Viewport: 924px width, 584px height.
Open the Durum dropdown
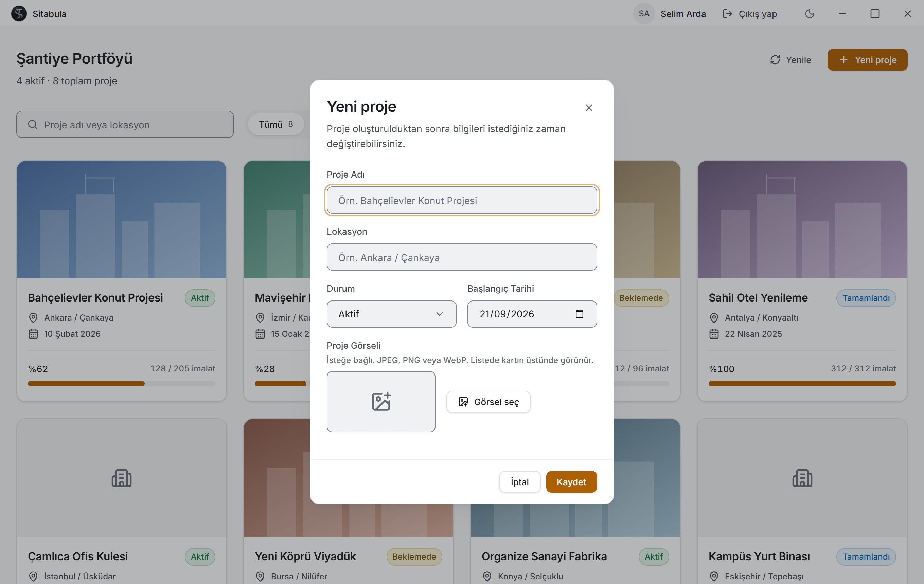pyautogui.click(x=391, y=314)
